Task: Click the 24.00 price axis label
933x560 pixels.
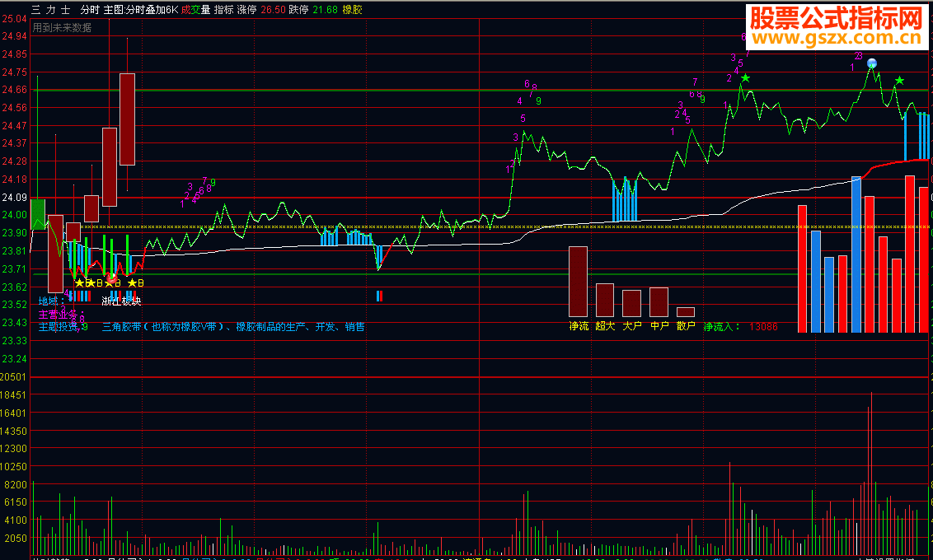Action: (14, 215)
